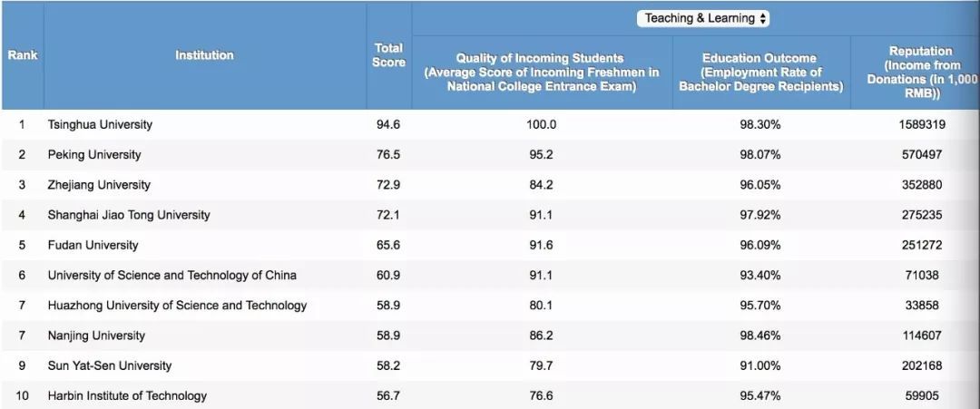Open the Peking University entry
Viewport: 980px width, 409px height.
click(94, 154)
